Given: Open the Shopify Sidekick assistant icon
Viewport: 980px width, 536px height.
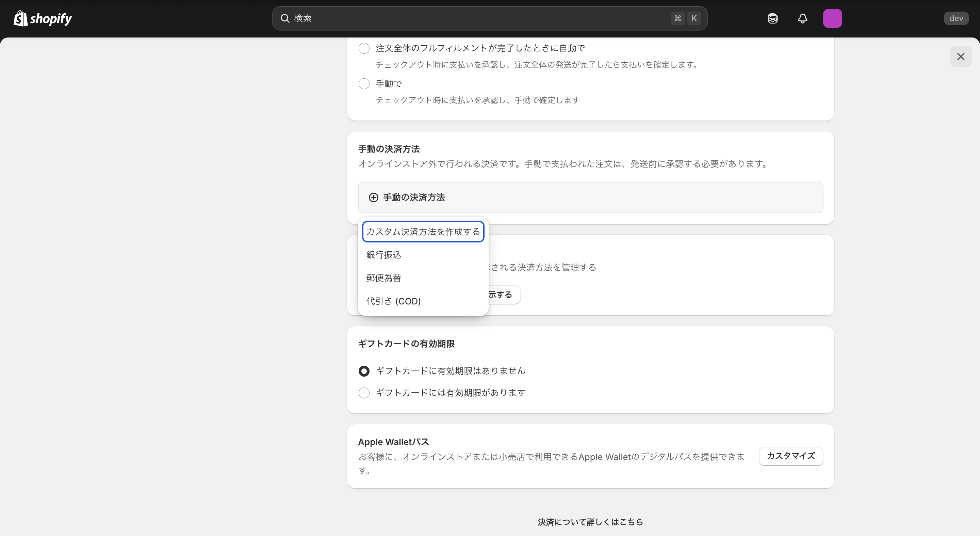Looking at the screenshot, I should 772,18.
